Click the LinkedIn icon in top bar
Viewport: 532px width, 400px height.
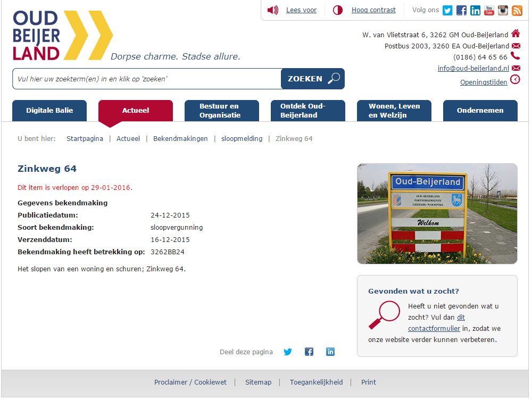pyautogui.click(x=475, y=10)
